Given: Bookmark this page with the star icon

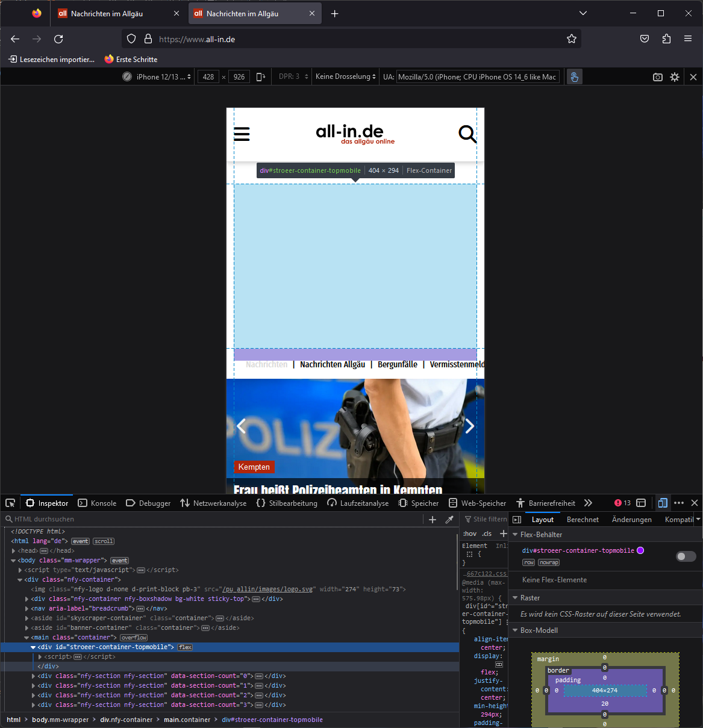Looking at the screenshot, I should [x=572, y=39].
